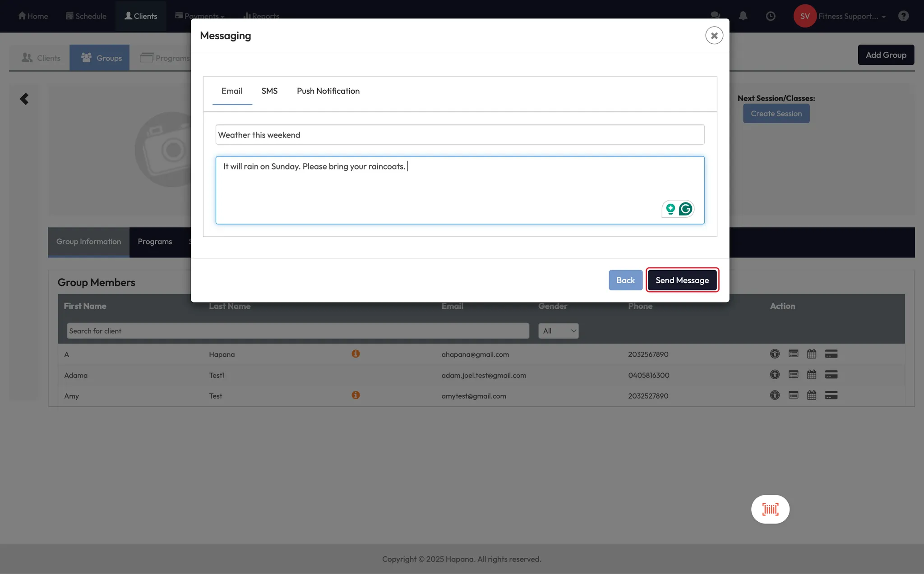The height and width of the screenshot is (574, 924).
Task: Open the help question mark icon
Action: pyautogui.click(x=903, y=16)
